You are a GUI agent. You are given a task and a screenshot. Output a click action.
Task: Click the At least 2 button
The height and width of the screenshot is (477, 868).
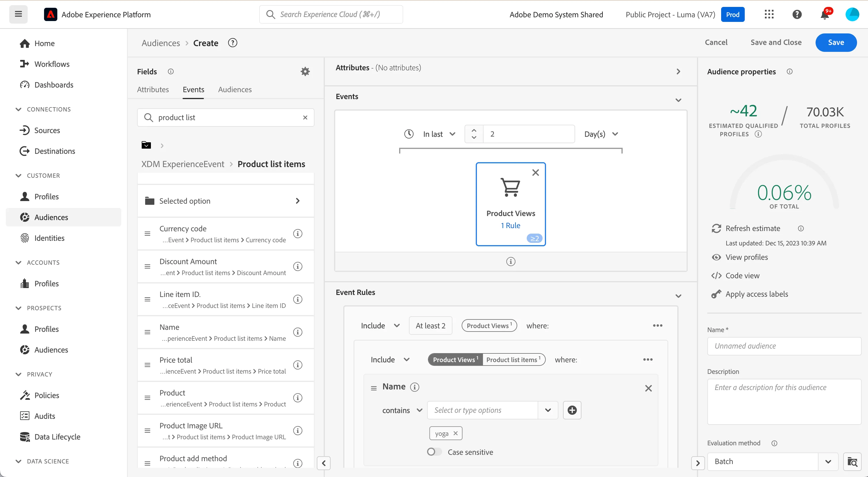tap(430, 325)
